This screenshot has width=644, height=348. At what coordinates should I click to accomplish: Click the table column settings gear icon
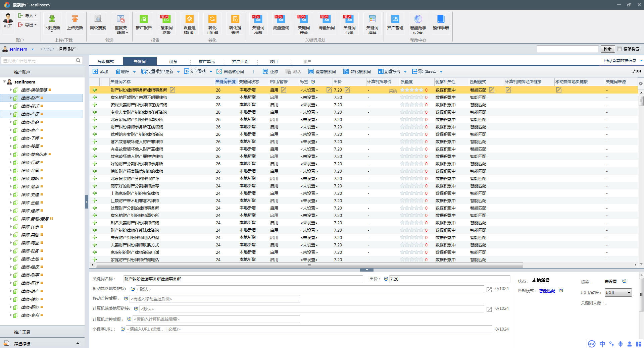641,83
